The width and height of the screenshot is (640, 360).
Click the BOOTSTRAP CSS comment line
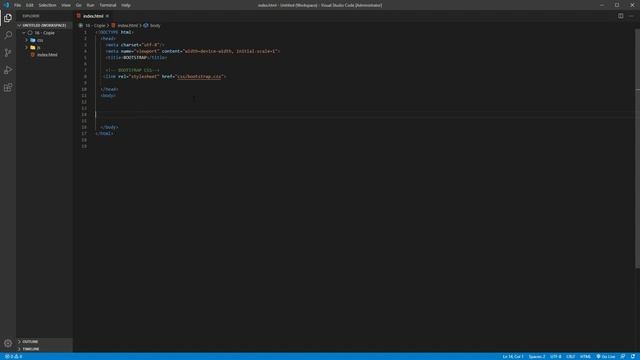133,70
